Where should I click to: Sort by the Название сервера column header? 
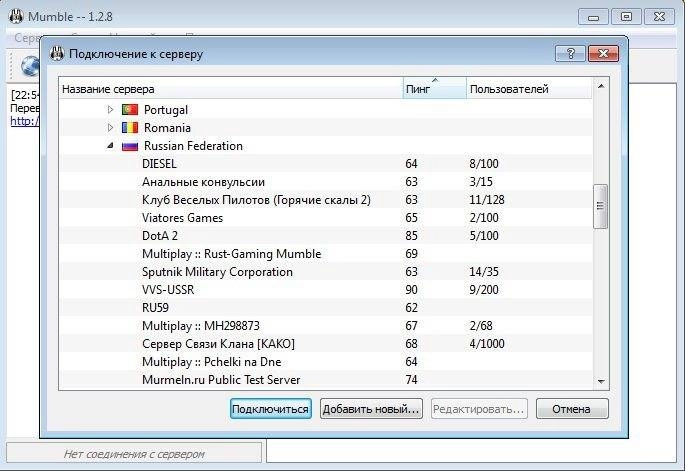pyautogui.click(x=231, y=89)
